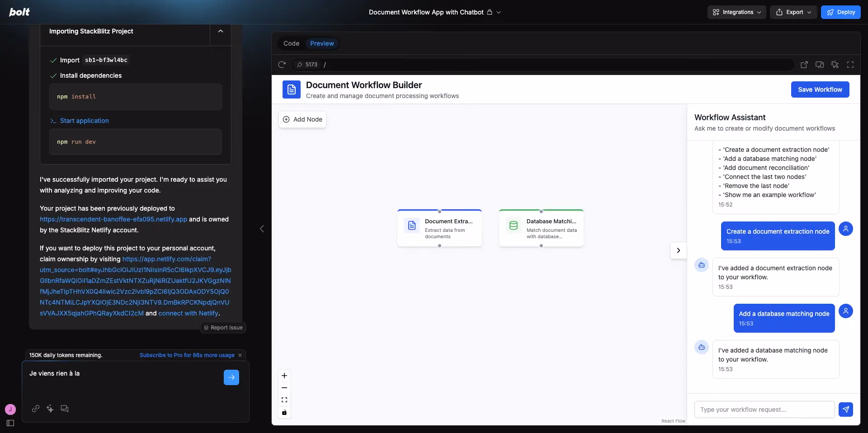The image size is (868, 433).
Task: Open the Export dropdown
Action: coord(794,12)
